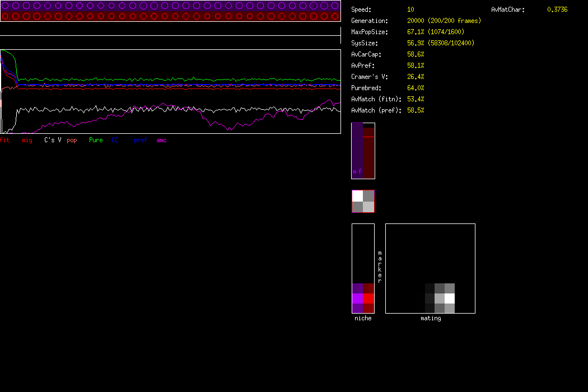Viewport: 588px width, 392px height.
Task: Click the red line in female bar column
Action: click(x=368, y=137)
